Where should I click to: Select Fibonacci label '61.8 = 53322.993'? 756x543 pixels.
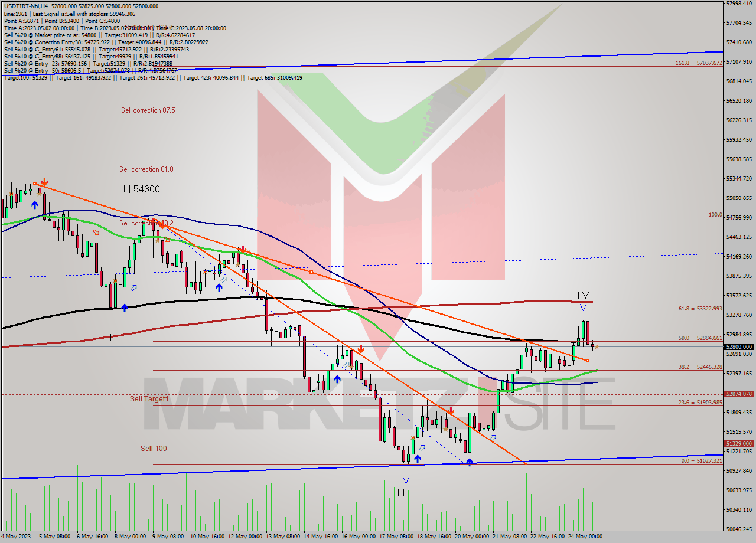(x=700, y=309)
